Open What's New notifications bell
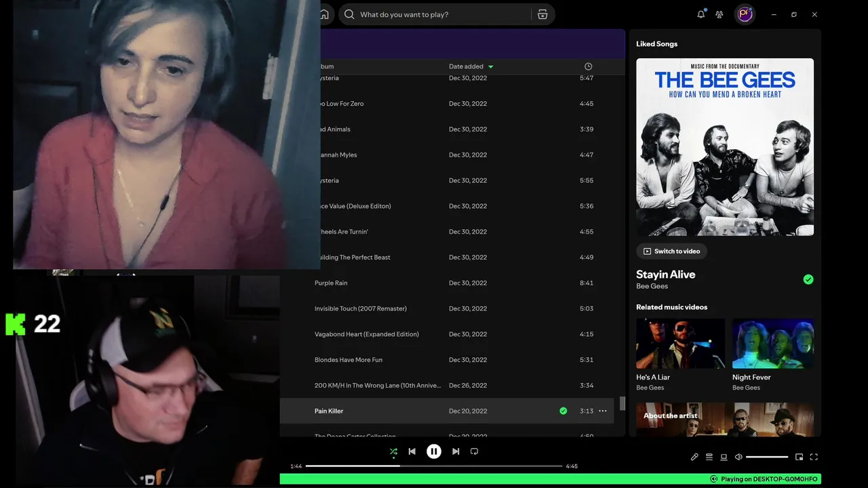This screenshot has width=868, height=488. (701, 14)
